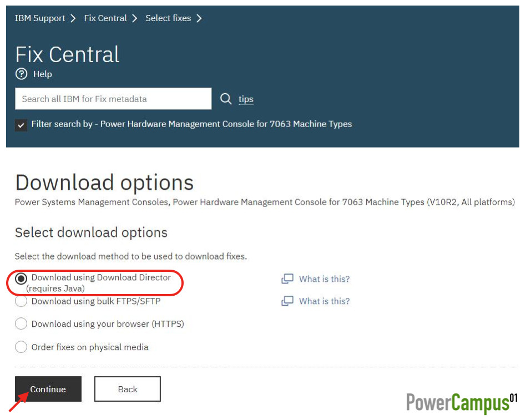Open the Help link
This screenshot has width=526, height=420.
[x=43, y=74]
